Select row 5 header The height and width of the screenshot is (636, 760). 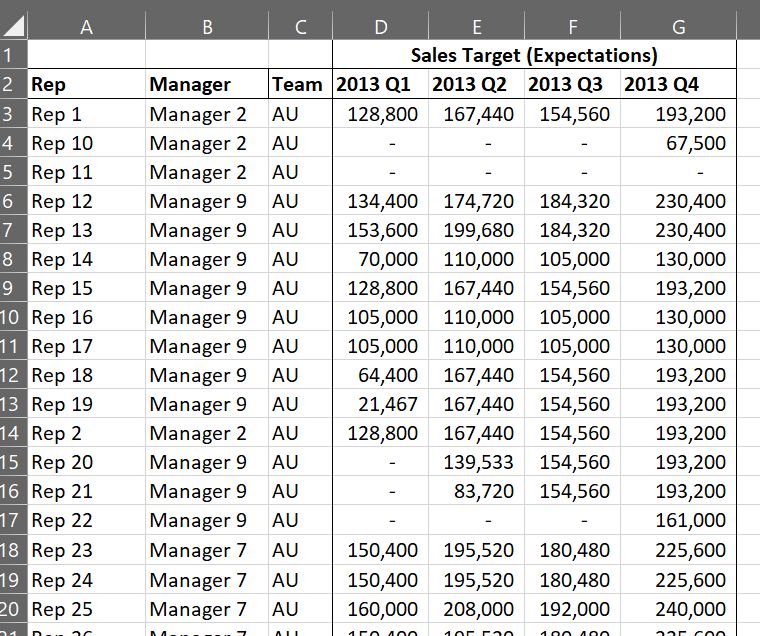click(x=14, y=172)
